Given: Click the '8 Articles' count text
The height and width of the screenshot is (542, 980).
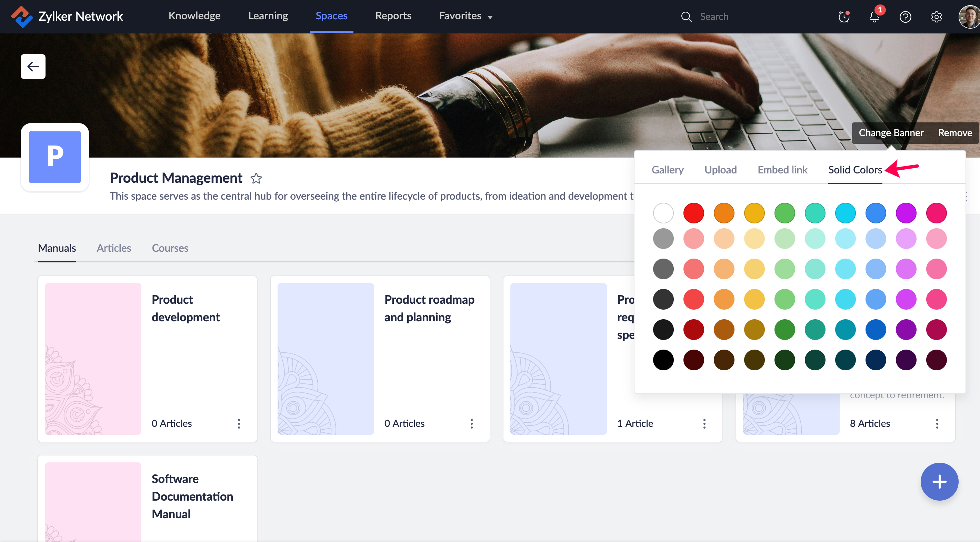Looking at the screenshot, I should (x=870, y=423).
